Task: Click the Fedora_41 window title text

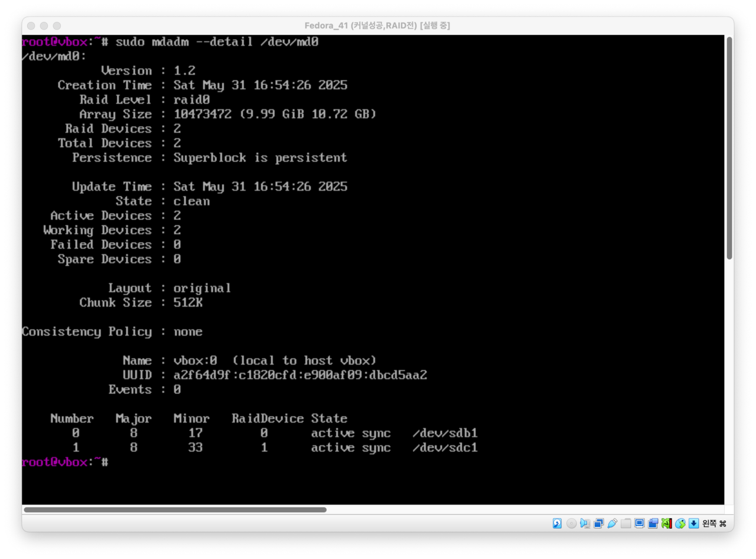Action: [377, 25]
